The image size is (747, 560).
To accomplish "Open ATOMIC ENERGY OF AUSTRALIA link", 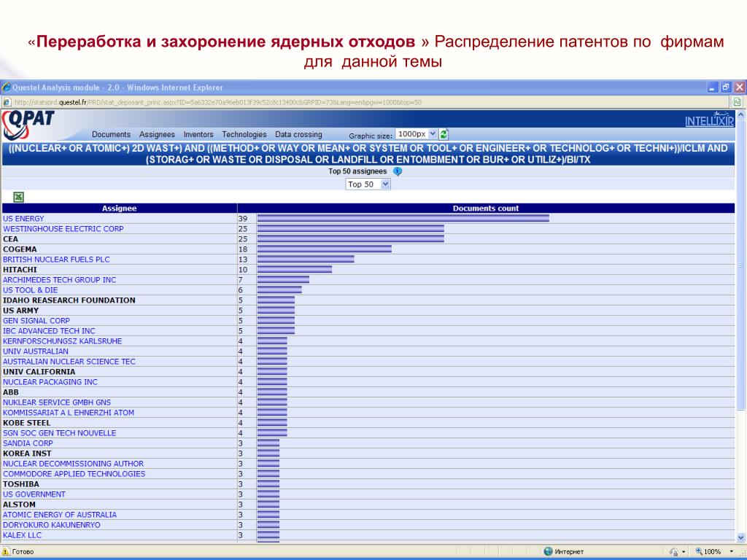I will pos(60,515).
